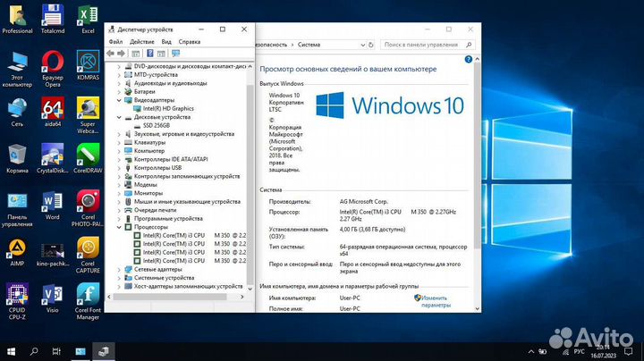Image resolution: width=644 pixels, height=361 pixels.
Task: Switch to Device Manager taskbar button
Action: [x=103, y=351]
